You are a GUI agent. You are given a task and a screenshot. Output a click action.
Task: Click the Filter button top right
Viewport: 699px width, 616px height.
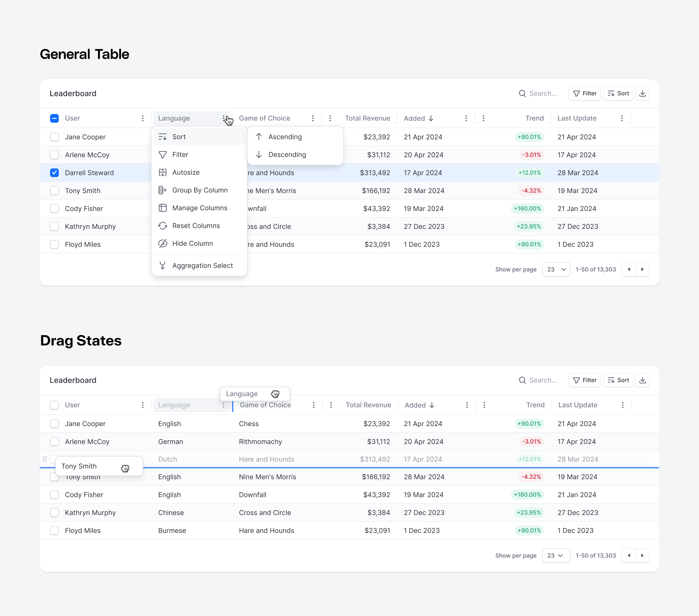[x=585, y=93]
